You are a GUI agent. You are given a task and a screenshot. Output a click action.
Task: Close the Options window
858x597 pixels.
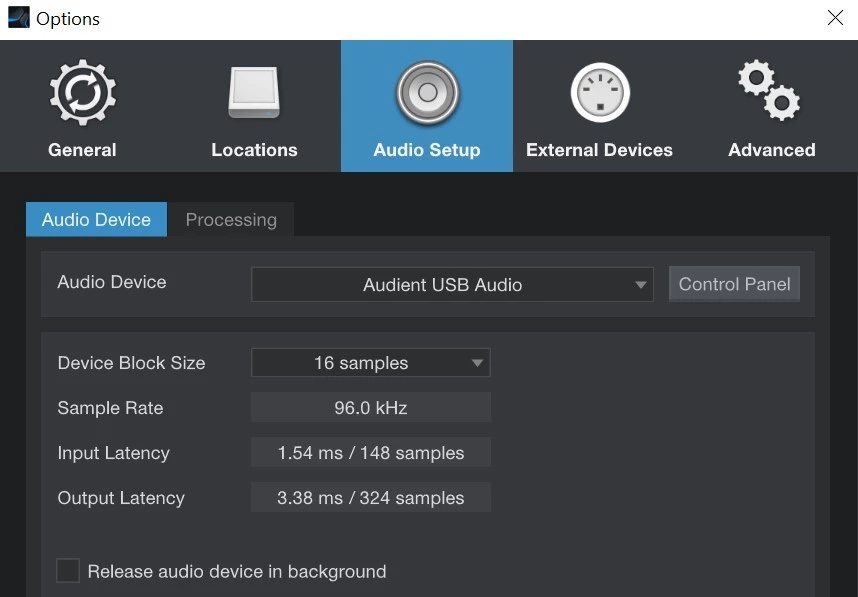tap(835, 18)
